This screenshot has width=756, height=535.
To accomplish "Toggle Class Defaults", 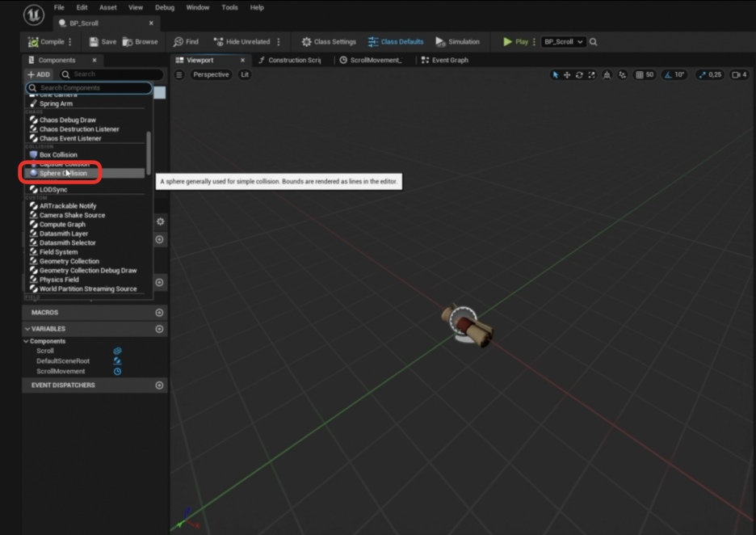I will tap(396, 42).
